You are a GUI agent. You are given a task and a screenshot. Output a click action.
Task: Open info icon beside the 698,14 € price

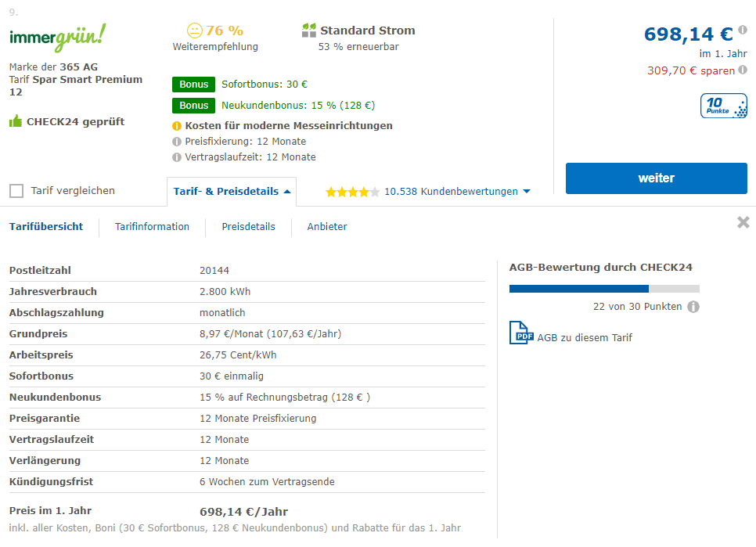coord(743,30)
